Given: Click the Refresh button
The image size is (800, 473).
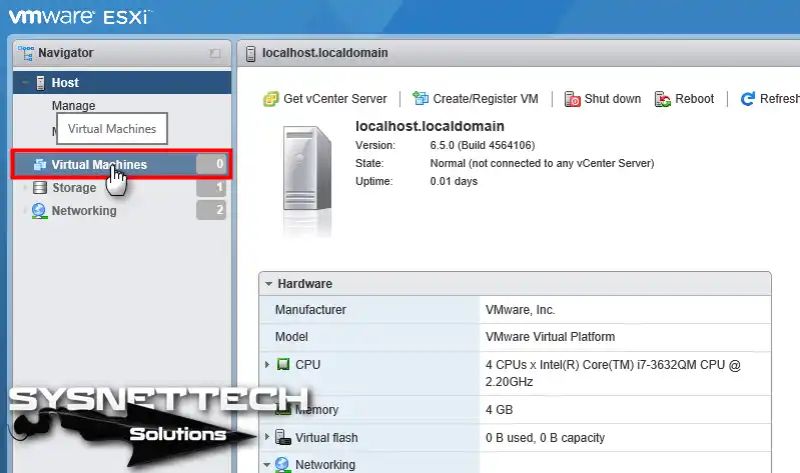Looking at the screenshot, I should pos(769,98).
